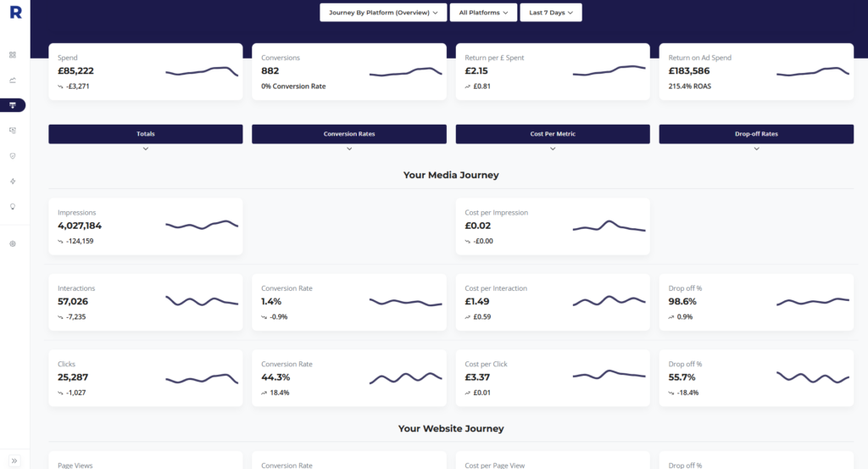868x469 pixels.
Task: Click the £2.15 return value
Action: pyautogui.click(x=476, y=71)
